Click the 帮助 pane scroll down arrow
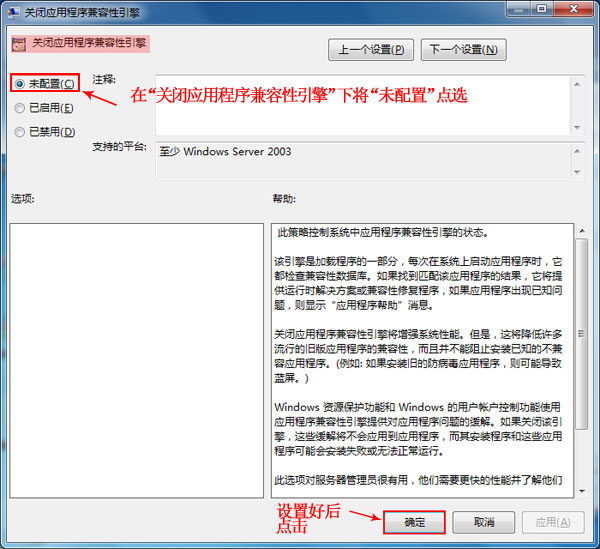This screenshot has height=549, width=600. [582, 491]
